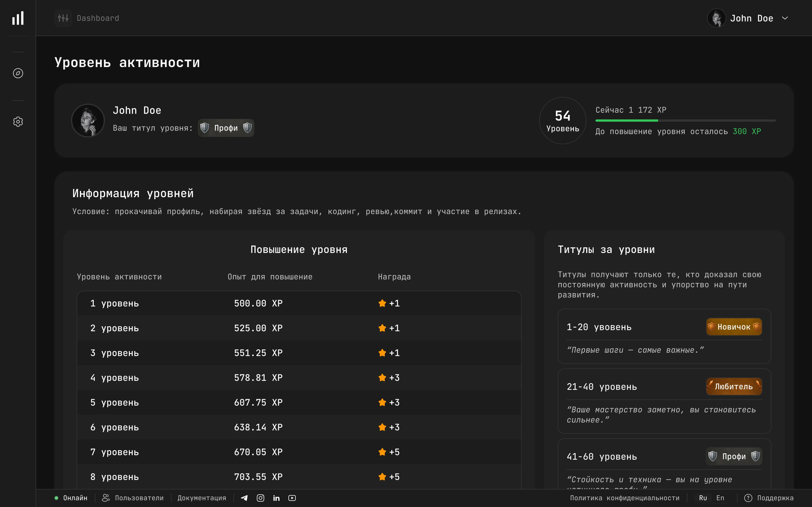
Task: Open the Telegram social icon
Action: (244, 498)
